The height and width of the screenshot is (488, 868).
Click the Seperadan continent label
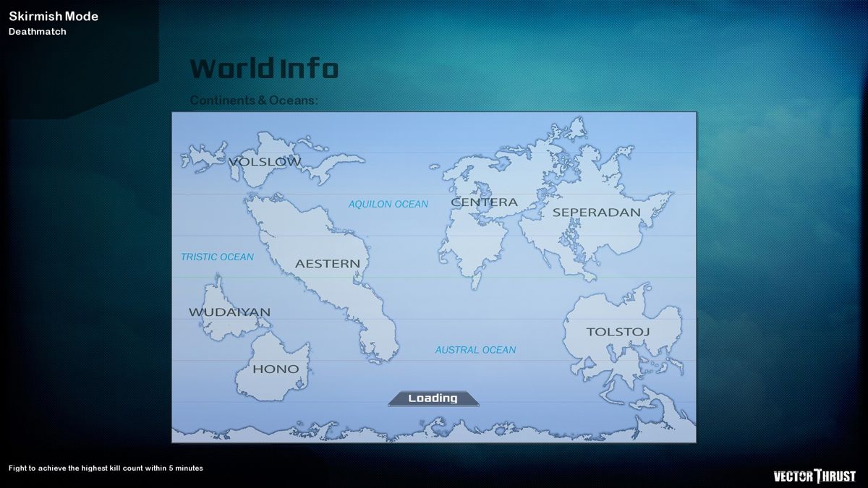(597, 213)
